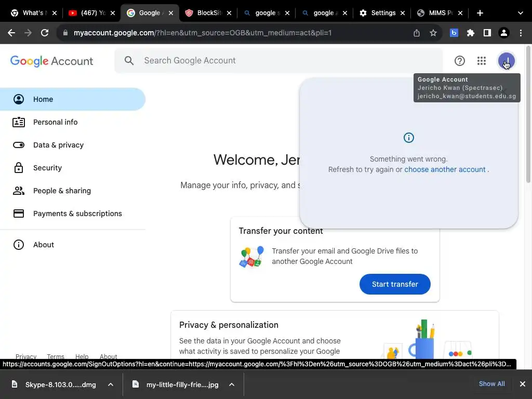This screenshot has width=532, height=399.
Task: Click the Help footer link
Action: pos(82,356)
